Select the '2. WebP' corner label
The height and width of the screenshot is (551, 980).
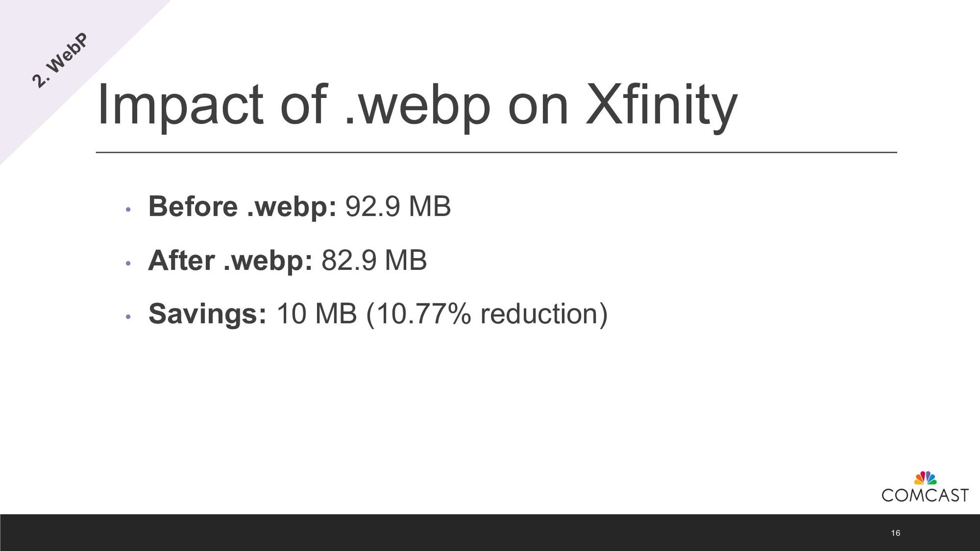click(60, 60)
